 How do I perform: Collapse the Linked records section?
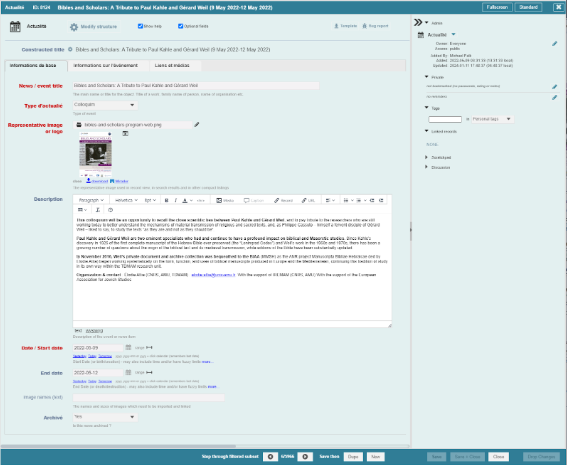426,131
